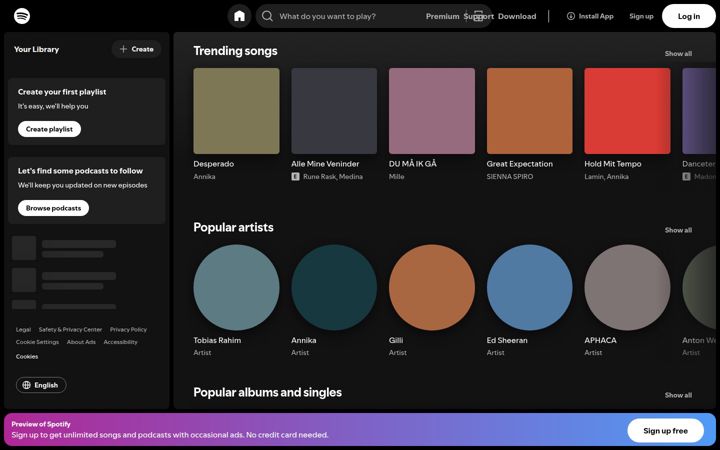This screenshot has width=720, height=450.
Task: Open the Hold Mit Tempo cover
Action: pos(627,111)
